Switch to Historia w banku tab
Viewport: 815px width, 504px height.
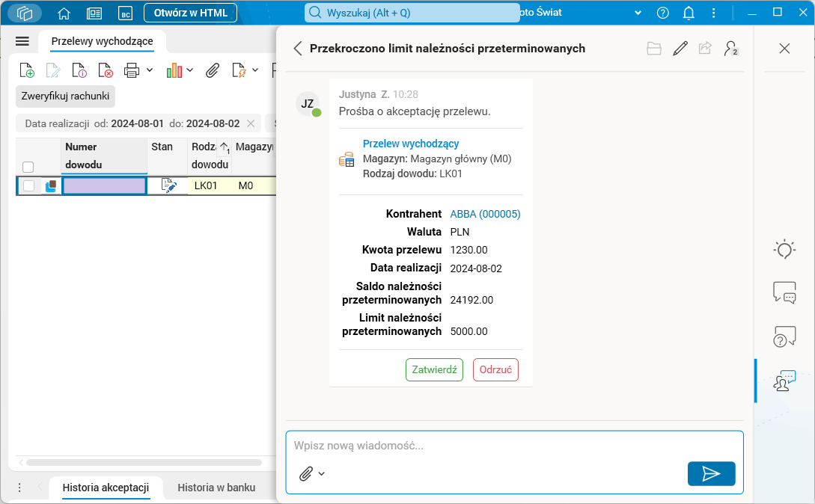[x=216, y=488]
